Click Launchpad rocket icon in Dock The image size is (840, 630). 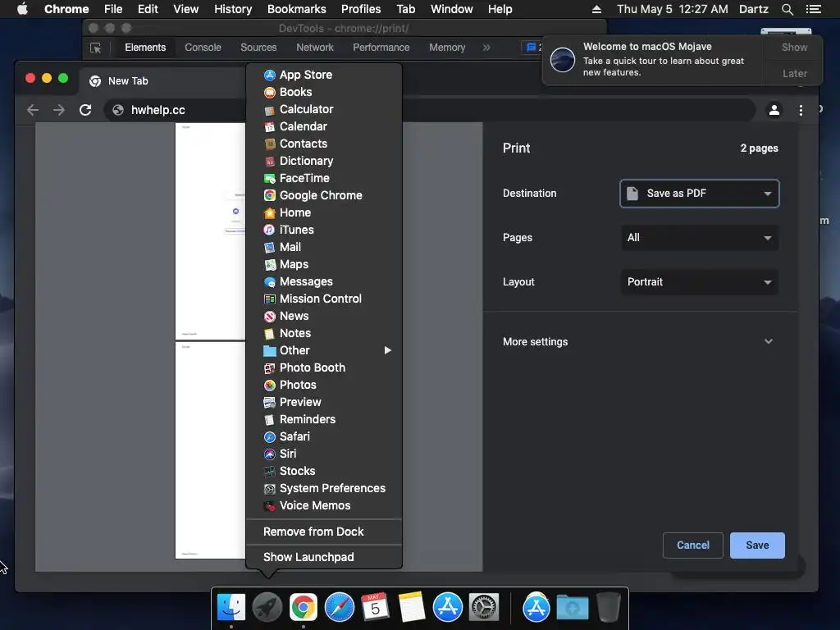(267, 608)
